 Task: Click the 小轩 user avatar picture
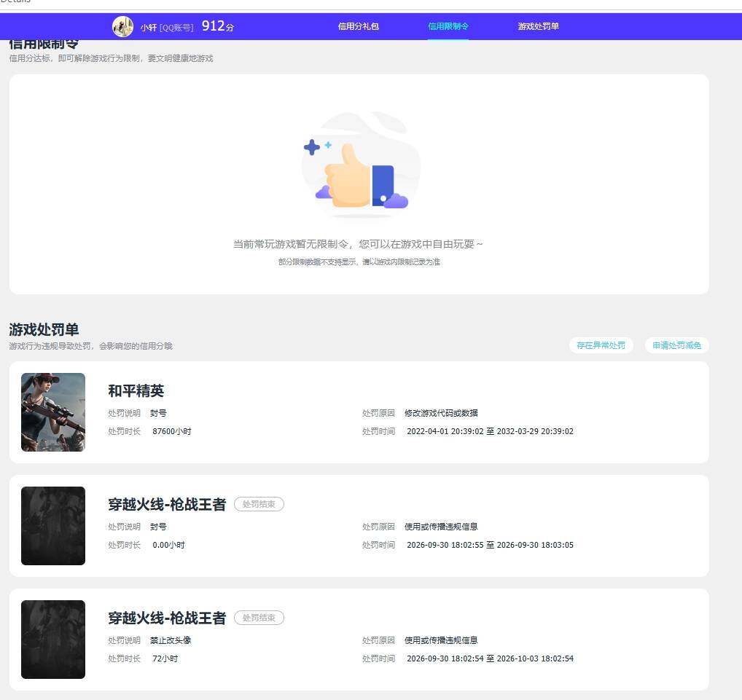pyautogui.click(x=122, y=26)
